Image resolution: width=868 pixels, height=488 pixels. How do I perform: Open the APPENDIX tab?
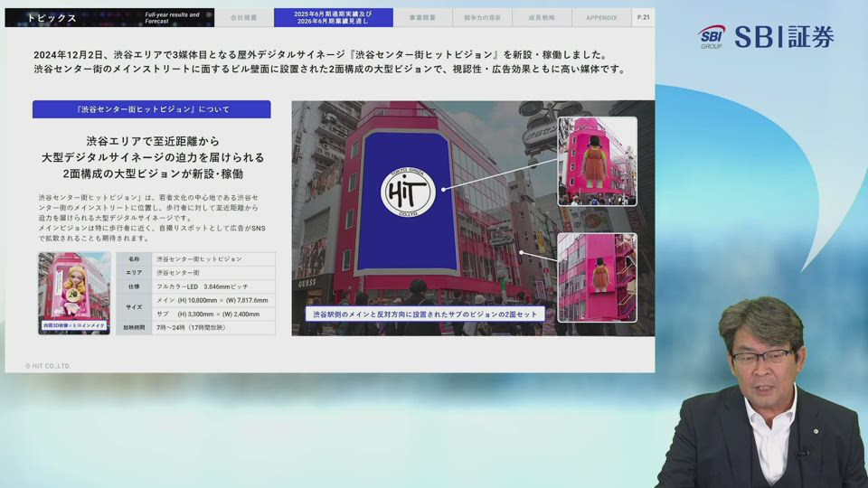coord(600,17)
